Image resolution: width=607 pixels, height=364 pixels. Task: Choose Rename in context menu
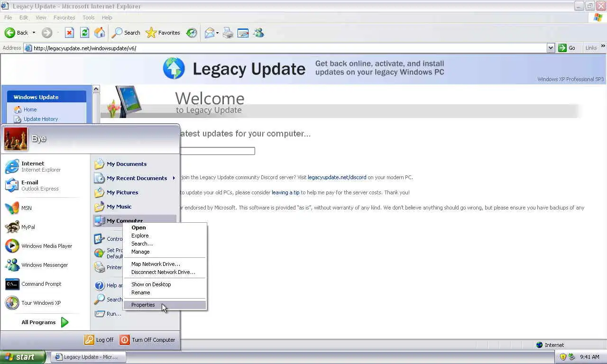pos(165,292)
